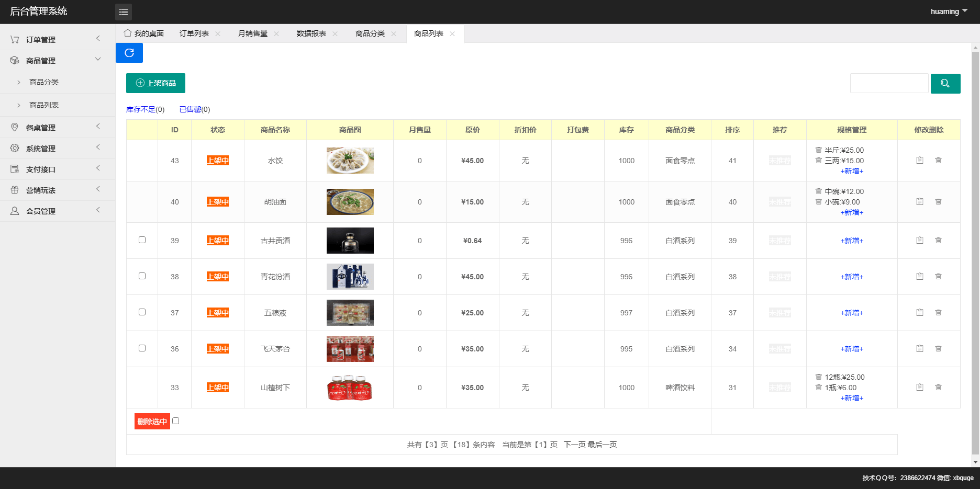Screen dimensions: 980x489
Task: Check the box for 古井贡酒 row
Action: (142, 240)
